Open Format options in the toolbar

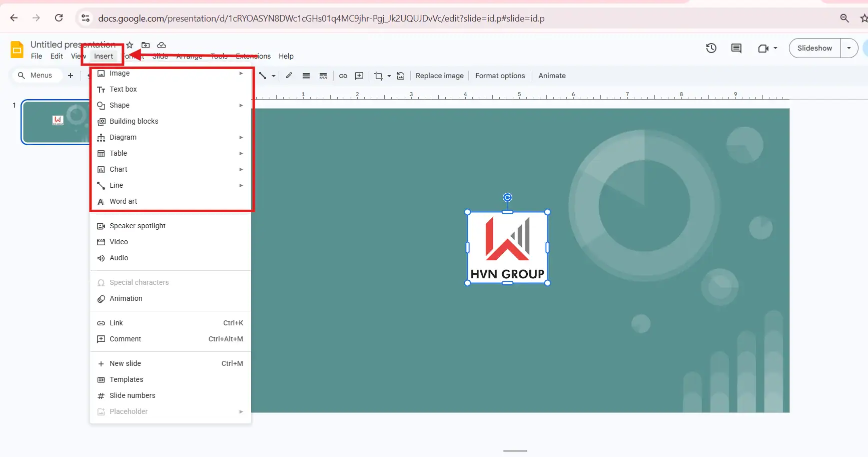tap(500, 76)
